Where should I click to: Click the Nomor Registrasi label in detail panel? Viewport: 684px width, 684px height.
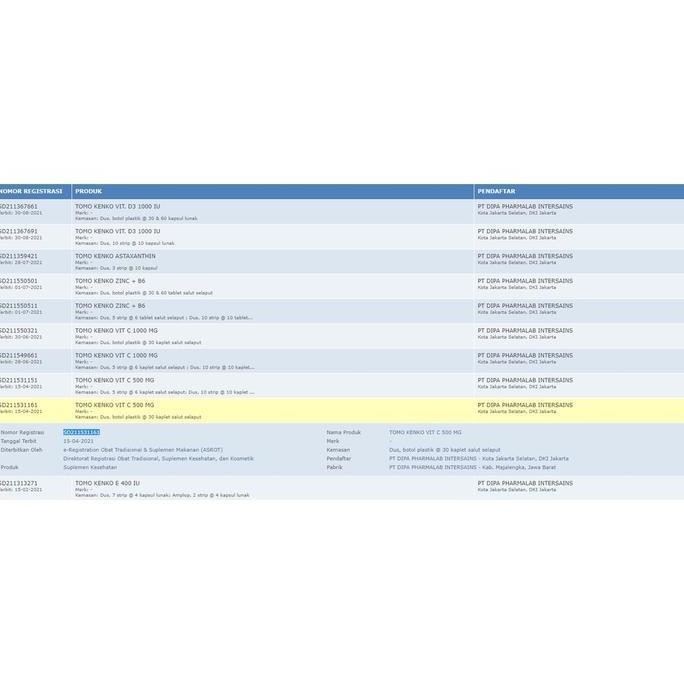click(22, 432)
